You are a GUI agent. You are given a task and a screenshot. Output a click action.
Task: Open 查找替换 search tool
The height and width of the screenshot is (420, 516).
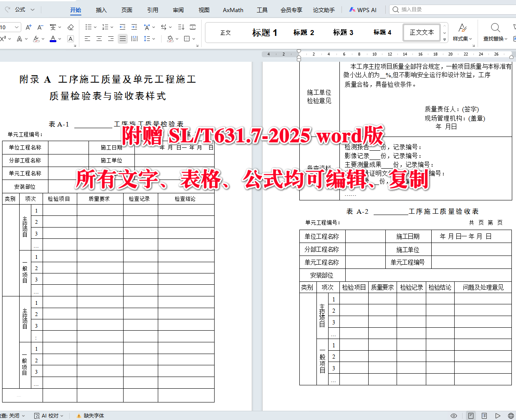[495, 33]
